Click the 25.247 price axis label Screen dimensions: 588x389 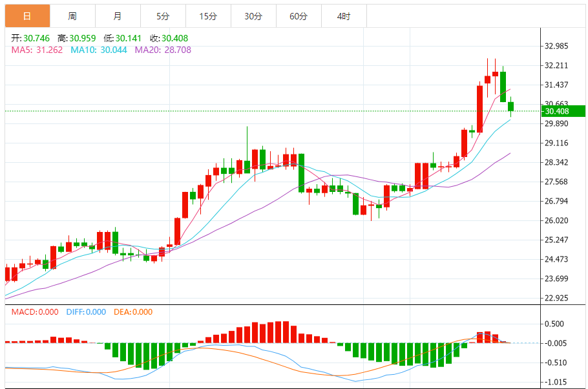click(x=556, y=240)
